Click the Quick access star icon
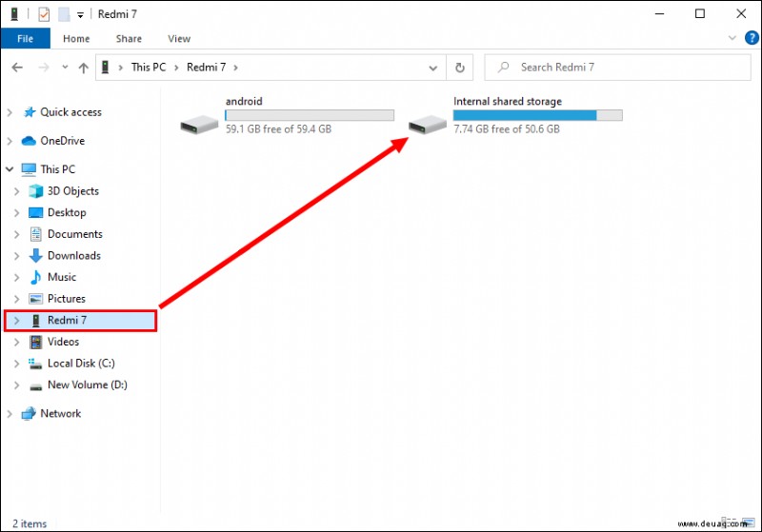The width and height of the screenshot is (762, 532). 30,112
